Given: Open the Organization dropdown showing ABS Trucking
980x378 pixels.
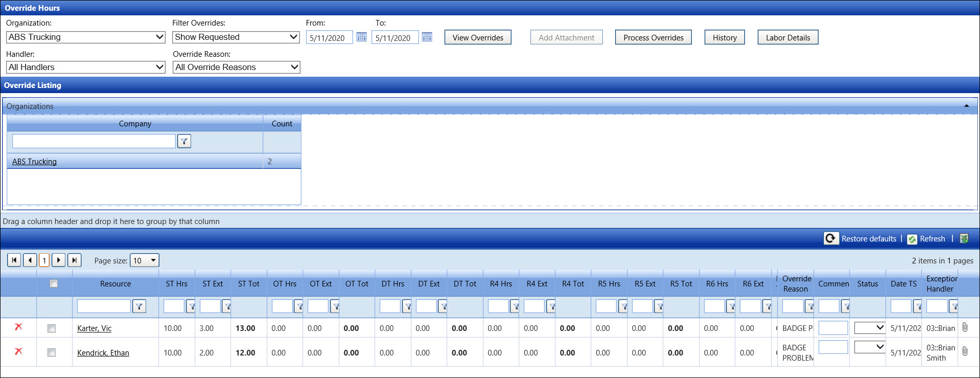Looking at the screenshot, I should (85, 37).
